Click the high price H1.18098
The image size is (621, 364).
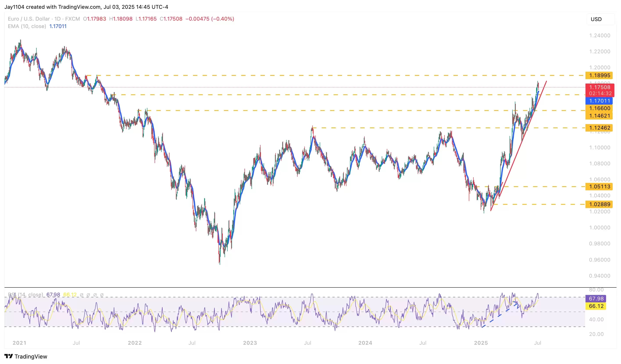click(x=121, y=19)
